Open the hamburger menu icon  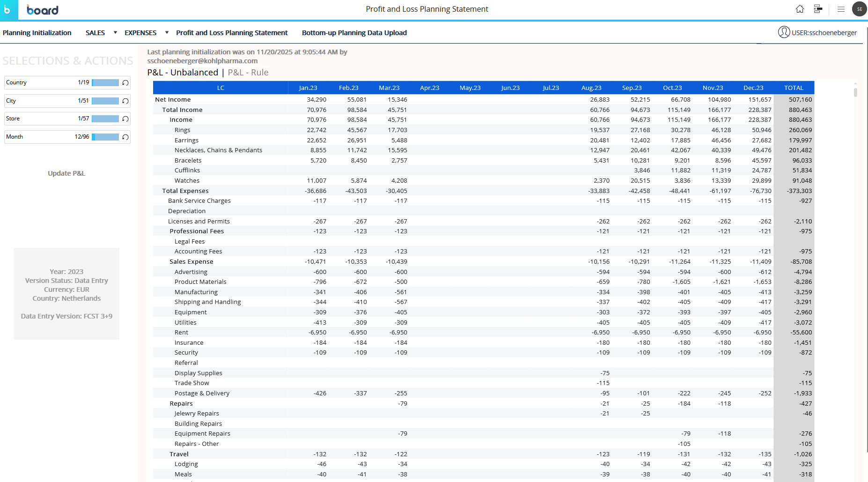click(841, 9)
